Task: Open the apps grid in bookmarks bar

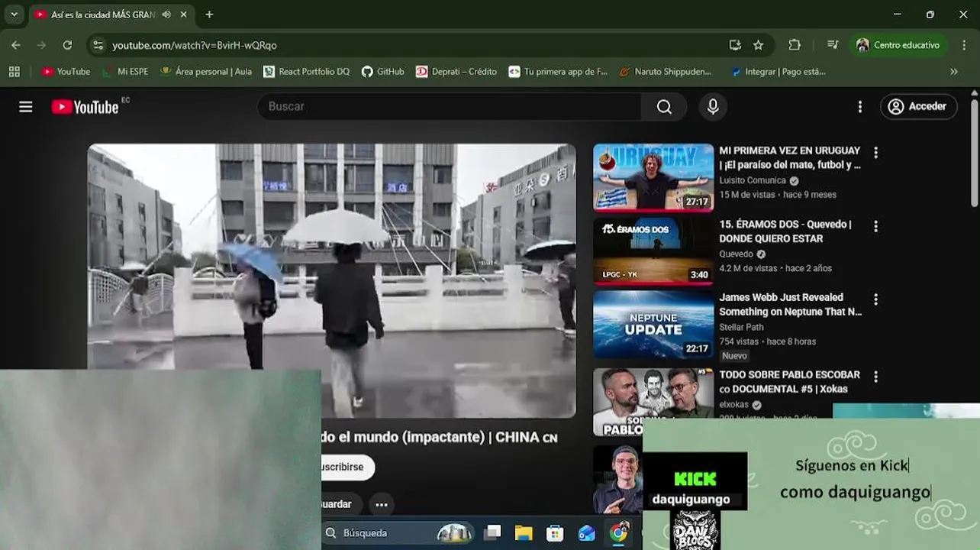Action: pyautogui.click(x=14, y=71)
